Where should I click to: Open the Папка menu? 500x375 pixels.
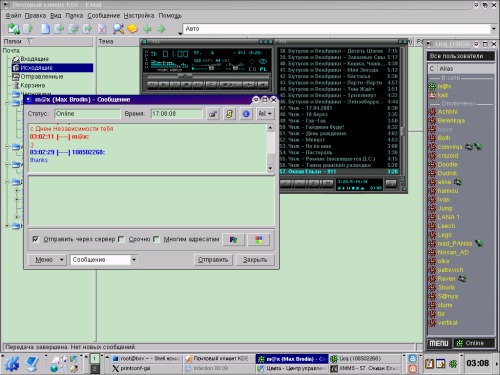click(74, 16)
